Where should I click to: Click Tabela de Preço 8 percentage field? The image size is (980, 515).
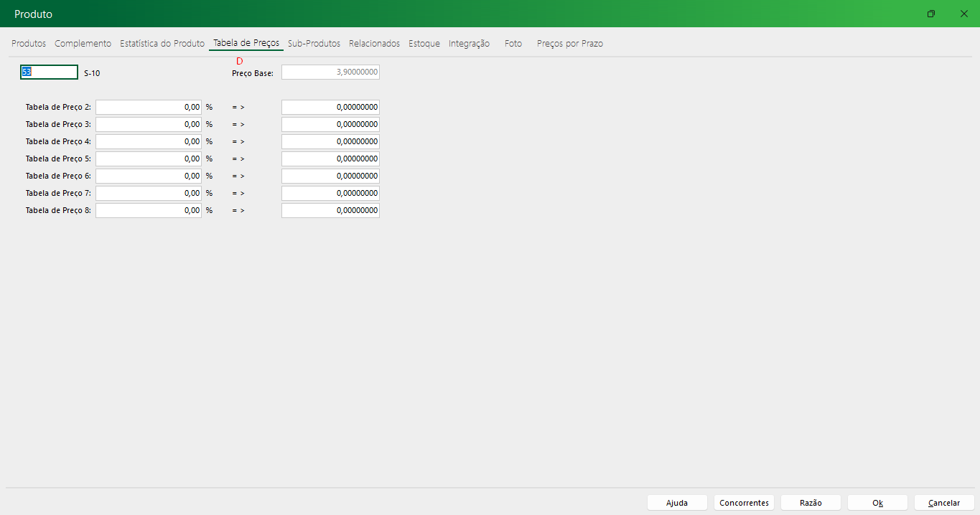point(149,210)
